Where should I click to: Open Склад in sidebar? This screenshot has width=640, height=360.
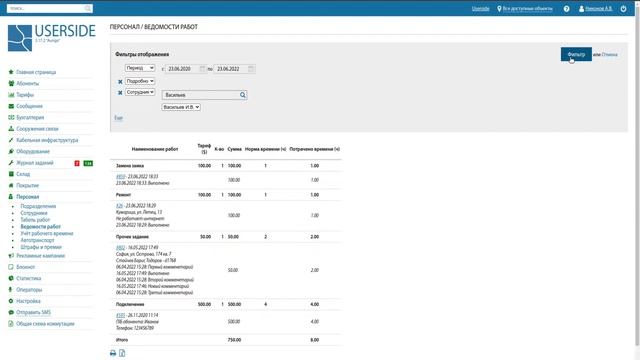pyautogui.click(x=23, y=174)
